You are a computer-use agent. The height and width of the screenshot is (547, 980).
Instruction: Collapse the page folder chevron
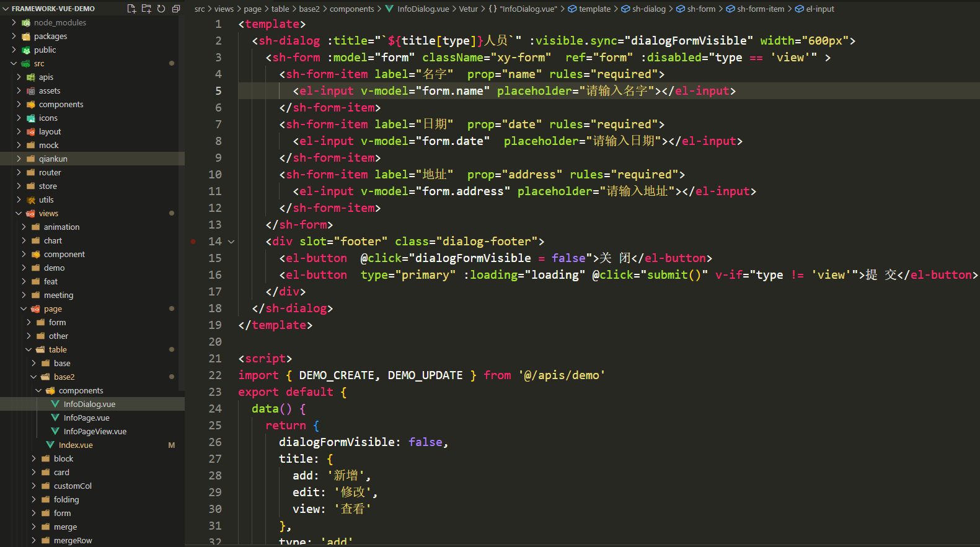(x=24, y=309)
